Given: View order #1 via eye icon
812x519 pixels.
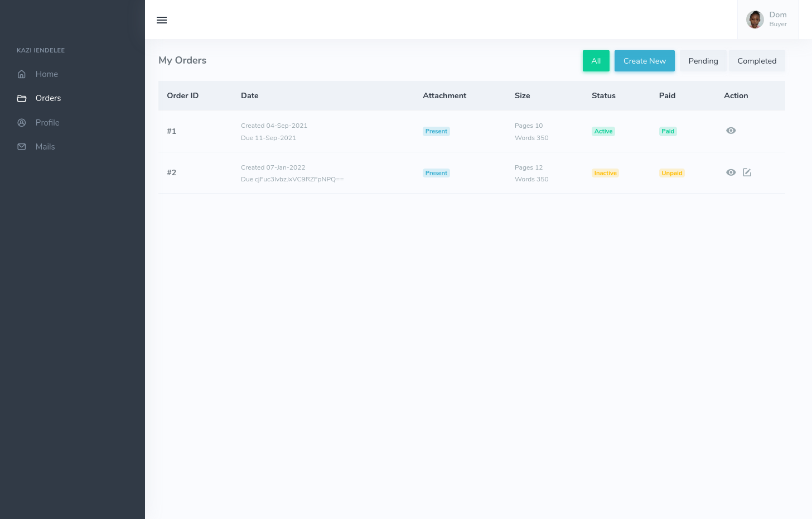Looking at the screenshot, I should [731, 131].
